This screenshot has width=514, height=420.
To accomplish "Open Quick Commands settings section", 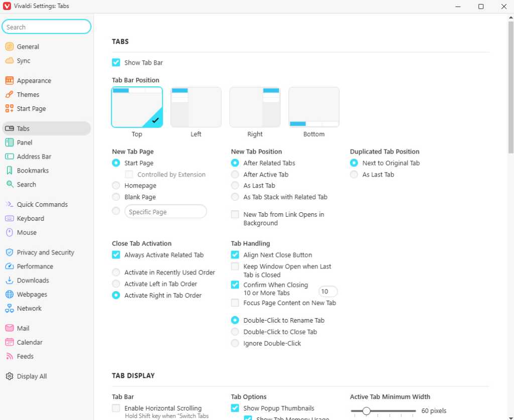I will tap(42, 204).
